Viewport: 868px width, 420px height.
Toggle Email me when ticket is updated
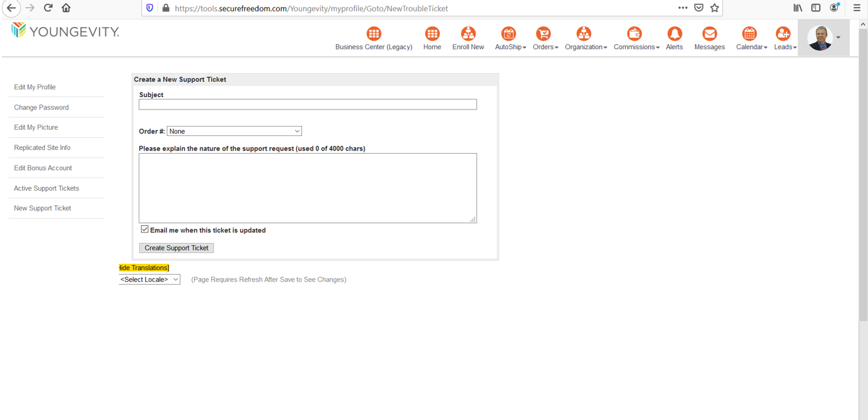[x=145, y=230]
